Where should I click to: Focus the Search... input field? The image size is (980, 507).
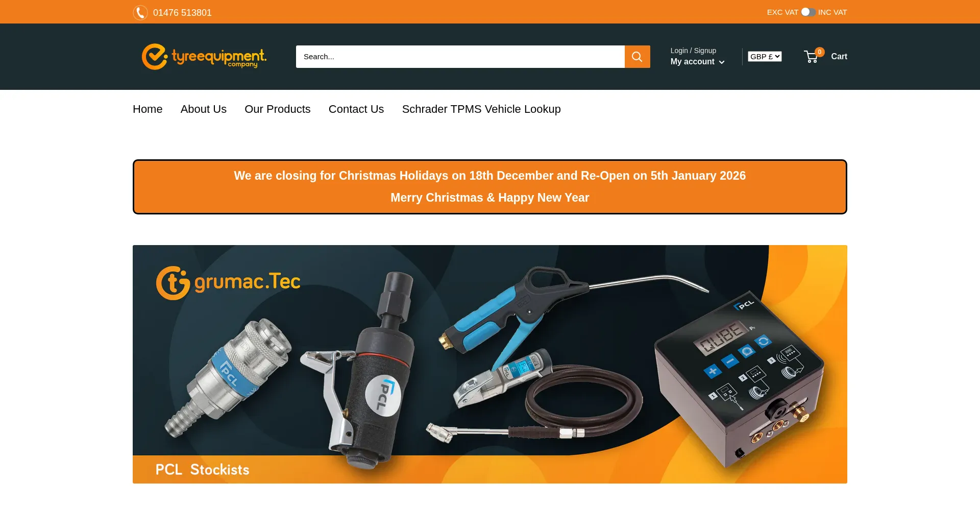(460, 57)
